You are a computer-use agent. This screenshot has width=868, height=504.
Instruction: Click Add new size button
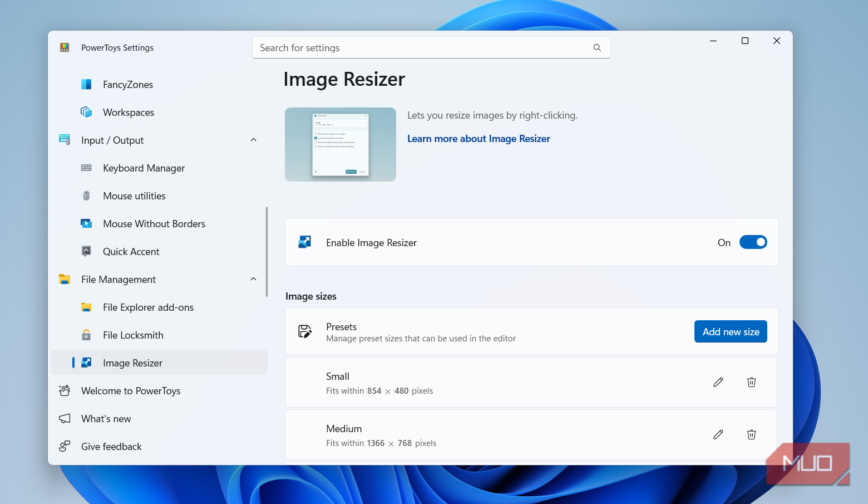[731, 331]
